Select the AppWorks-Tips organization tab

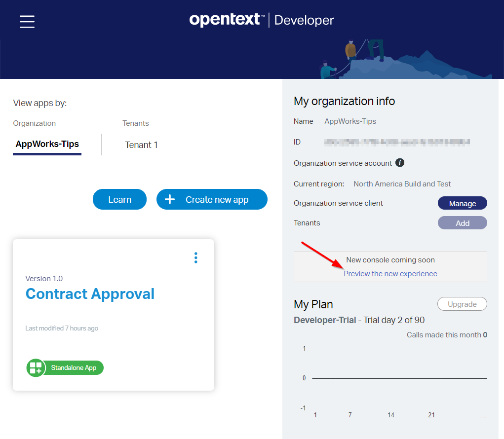47,144
